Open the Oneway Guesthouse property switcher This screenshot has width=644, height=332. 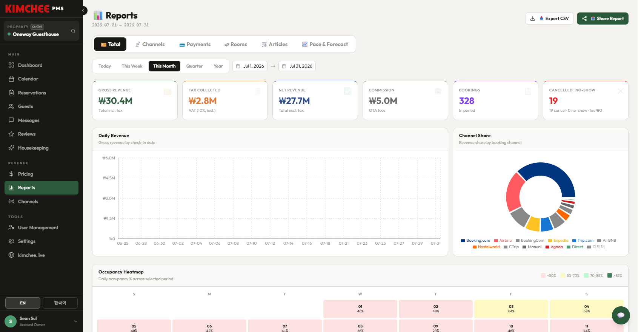41,31
